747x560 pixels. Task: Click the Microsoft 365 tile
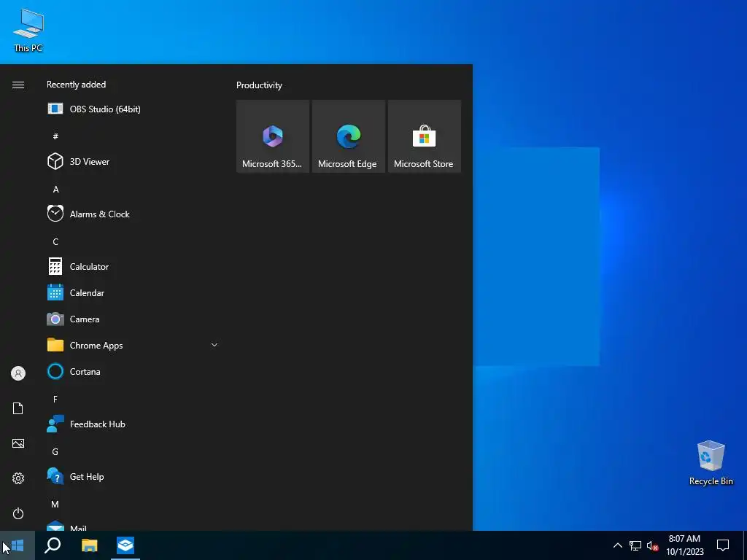click(x=273, y=136)
